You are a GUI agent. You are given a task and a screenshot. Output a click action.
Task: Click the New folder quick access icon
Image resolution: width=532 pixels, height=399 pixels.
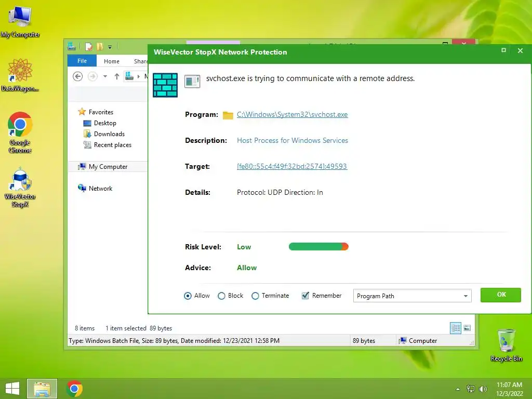(100, 46)
